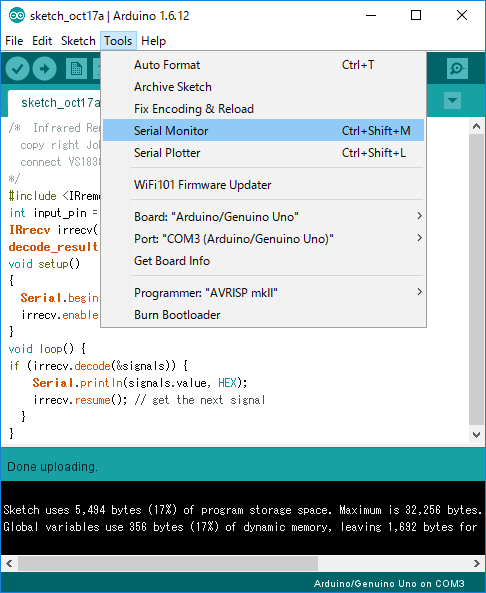This screenshot has width=486, height=593.
Task: Close the Arduino window
Action: 462,16
